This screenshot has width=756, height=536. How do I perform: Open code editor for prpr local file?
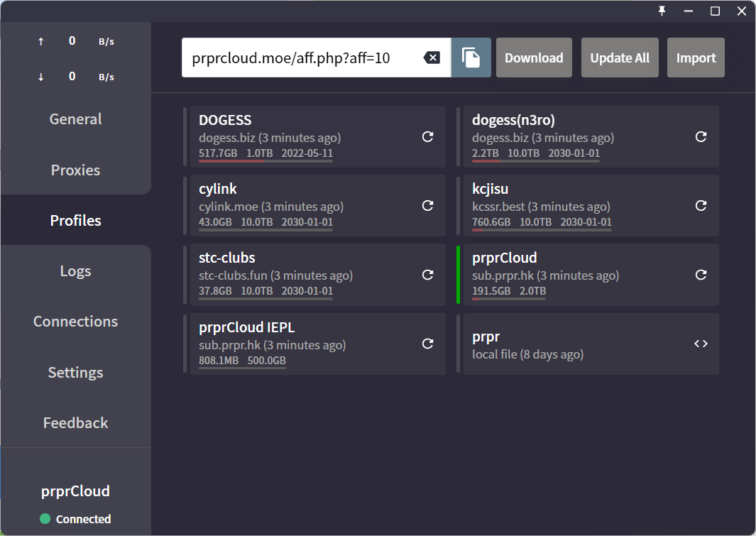701,344
